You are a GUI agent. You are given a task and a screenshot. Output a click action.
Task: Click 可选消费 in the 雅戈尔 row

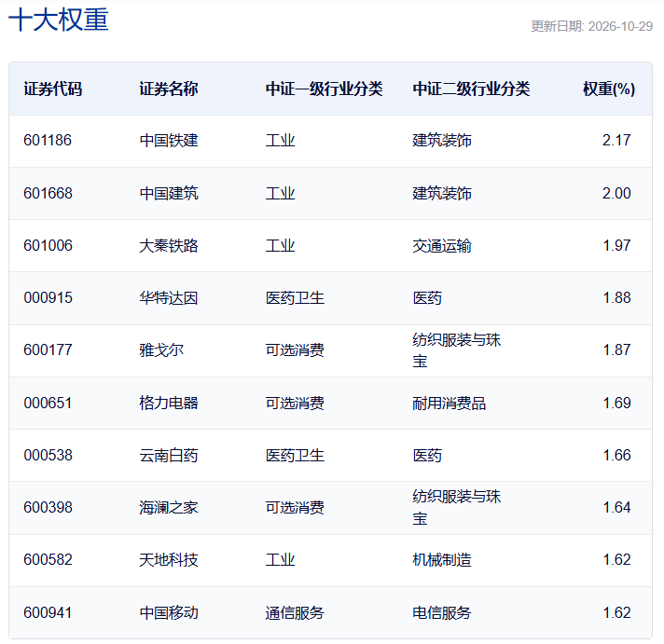pos(295,349)
